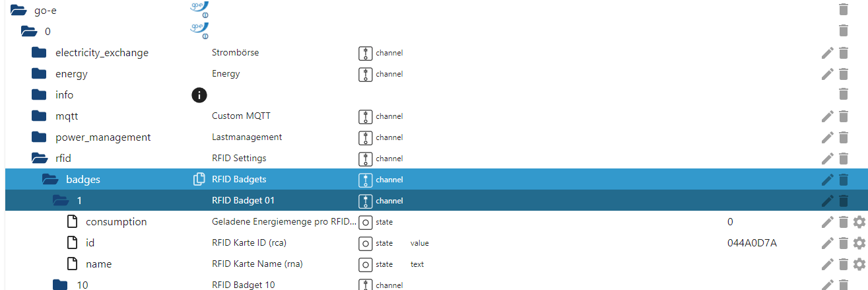Open settings gear for consumption state
868x290 pixels.
[x=859, y=222]
